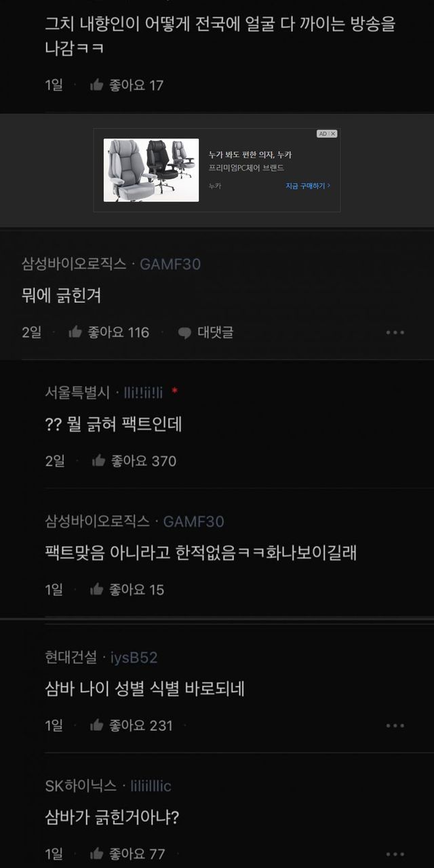Open the 댓글 reply speech bubble icon

[x=184, y=333]
